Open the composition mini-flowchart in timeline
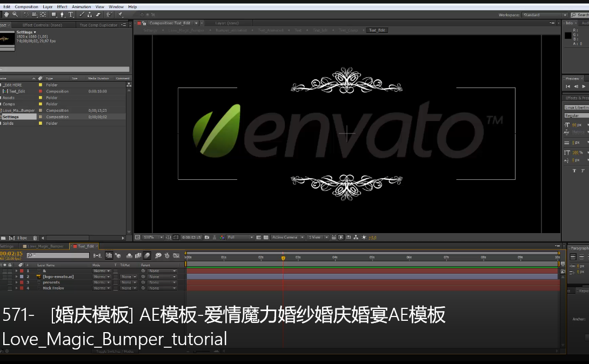 coord(97,255)
